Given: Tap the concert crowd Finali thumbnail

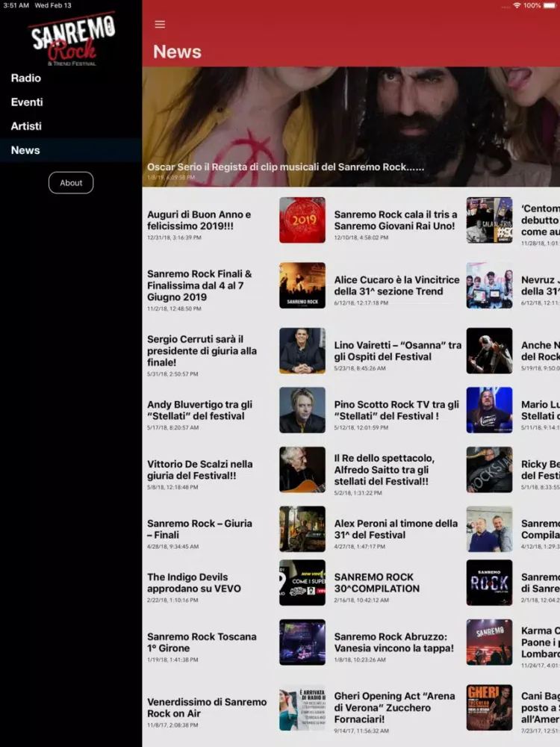Looking at the screenshot, I should pos(302,285).
